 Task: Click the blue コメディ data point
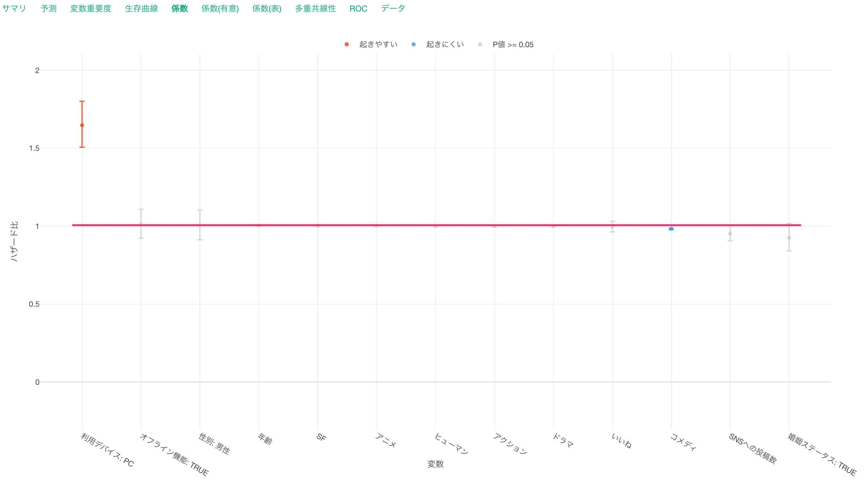point(671,229)
